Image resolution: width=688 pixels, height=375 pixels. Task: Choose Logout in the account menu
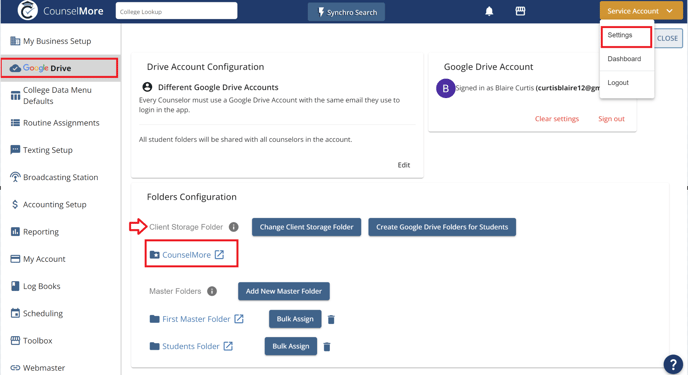coord(618,82)
